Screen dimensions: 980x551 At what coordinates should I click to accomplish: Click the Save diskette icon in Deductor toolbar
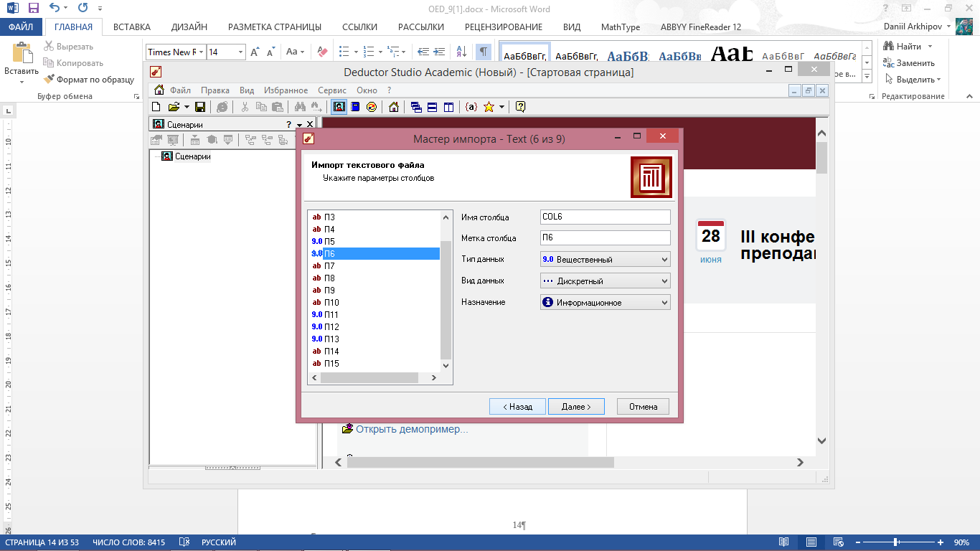pos(200,107)
